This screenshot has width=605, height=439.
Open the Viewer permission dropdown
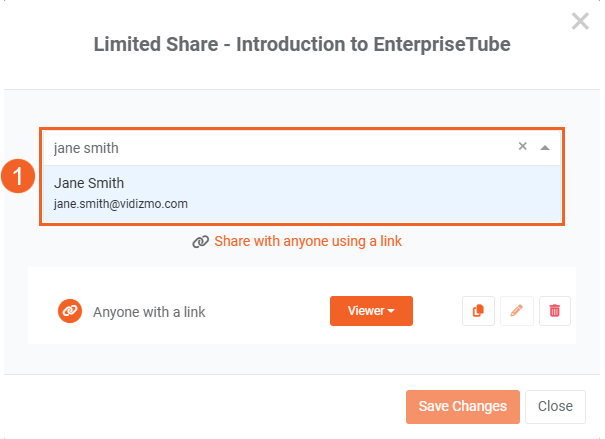click(370, 311)
